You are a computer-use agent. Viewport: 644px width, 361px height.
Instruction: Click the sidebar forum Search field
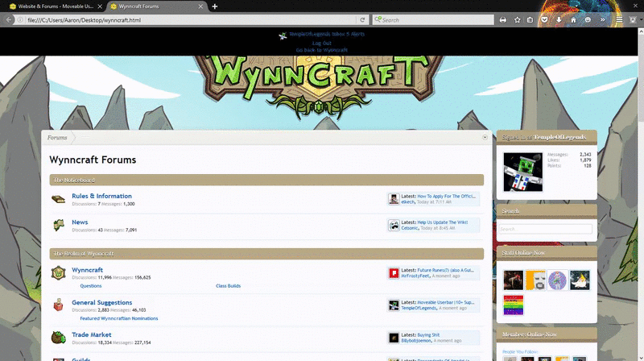(x=546, y=229)
